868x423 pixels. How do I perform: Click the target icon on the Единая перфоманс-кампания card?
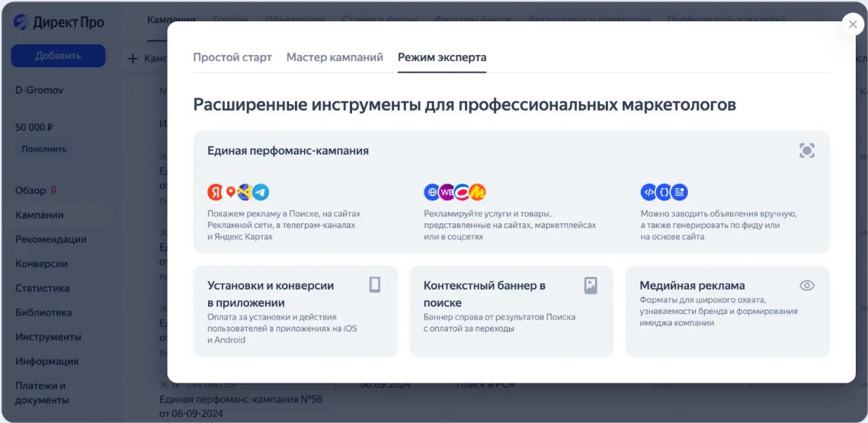tap(807, 151)
